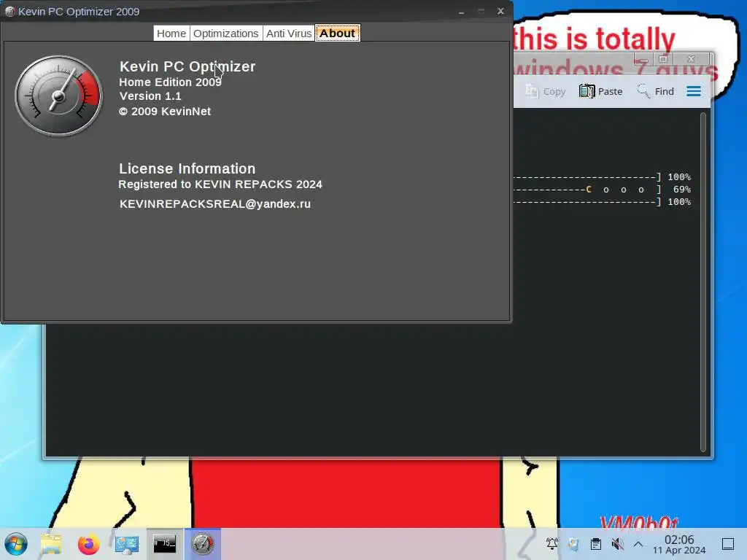This screenshot has width=747, height=560.
Task: Click the show desktop button
Action: pyautogui.click(x=728, y=544)
